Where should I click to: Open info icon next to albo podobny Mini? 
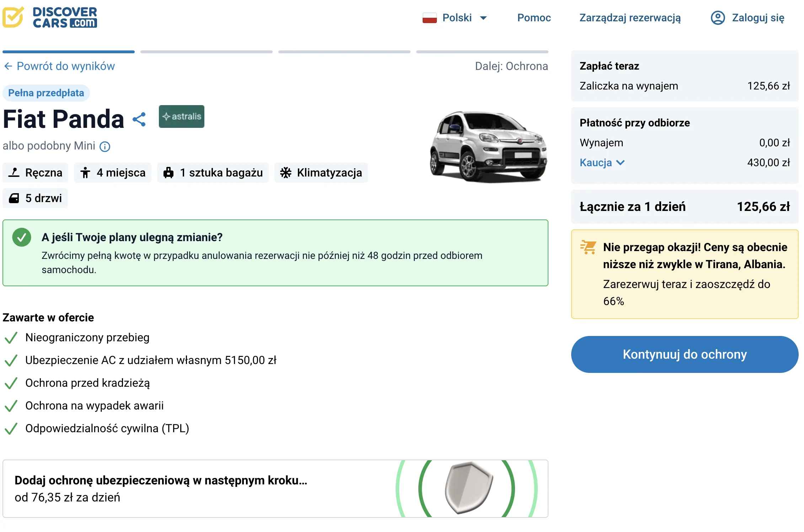[x=105, y=146]
